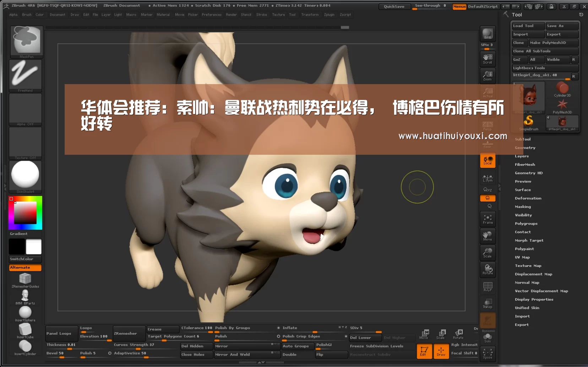Toggle the Polish By Groups option
The image size is (588, 367).
point(247,328)
